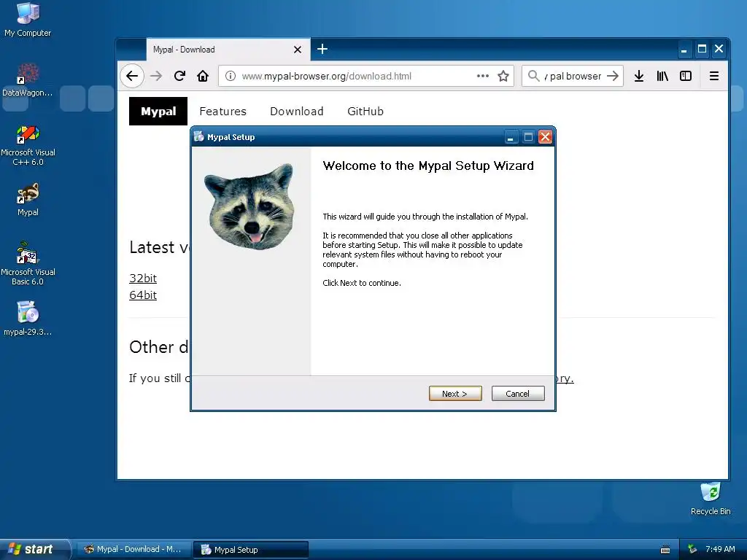The image size is (747, 560).
Task: Bookmark this page with the star icon
Action: [x=503, y=76]
